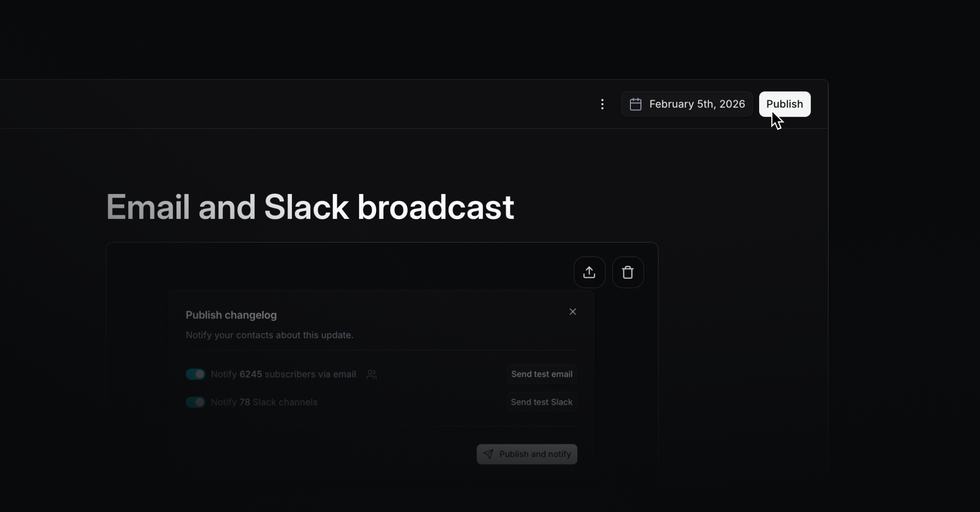Click the paper plane send icon
Screen dimensions: 980x512
[488, 454]
